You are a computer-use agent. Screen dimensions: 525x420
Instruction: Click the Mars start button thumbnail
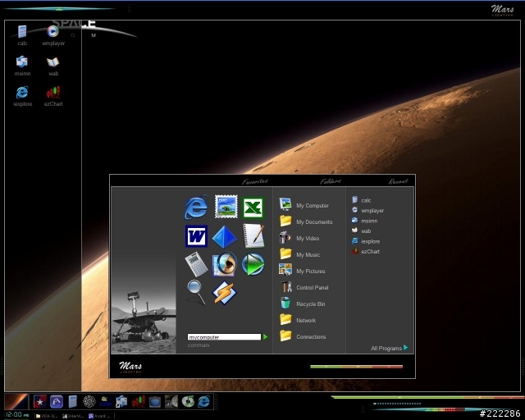tap(16, 402)
